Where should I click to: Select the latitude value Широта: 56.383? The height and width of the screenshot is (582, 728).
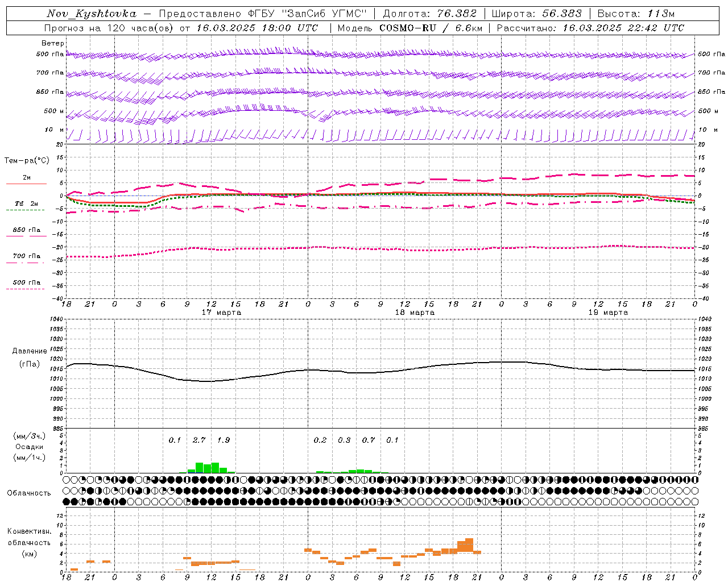[536, 14]
